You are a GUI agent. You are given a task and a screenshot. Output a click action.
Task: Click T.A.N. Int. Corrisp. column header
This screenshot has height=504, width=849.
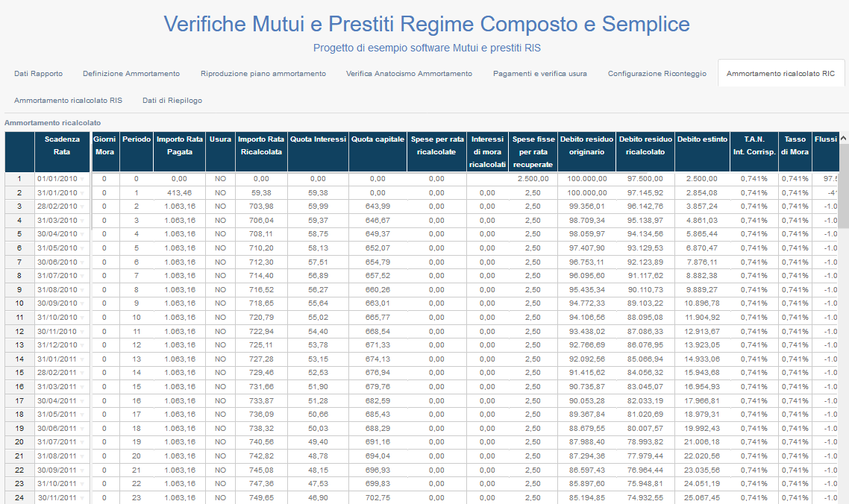point(754,151)
